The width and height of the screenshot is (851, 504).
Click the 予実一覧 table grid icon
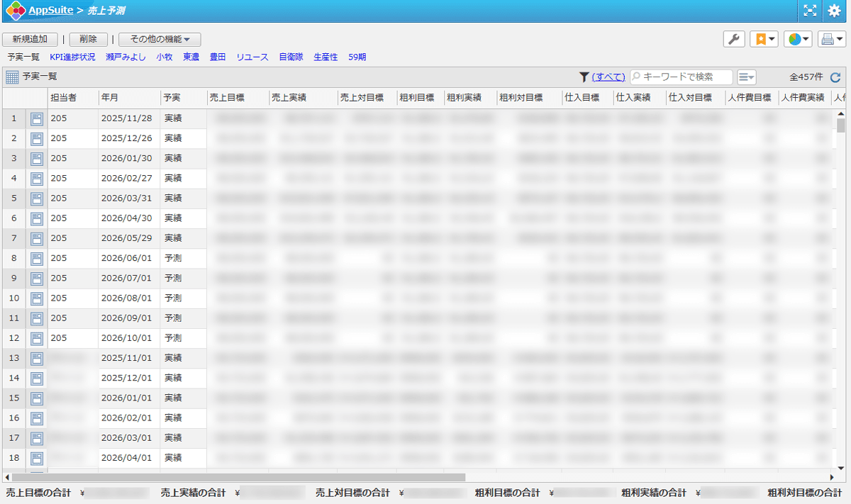click(12, 77)
